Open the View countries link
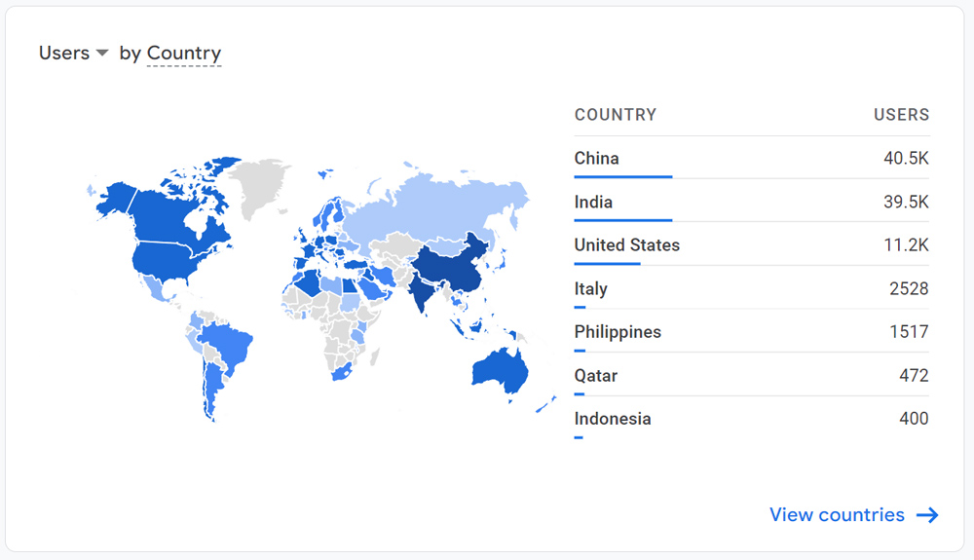This screenshot has width=974, height=560. (854, 514)
